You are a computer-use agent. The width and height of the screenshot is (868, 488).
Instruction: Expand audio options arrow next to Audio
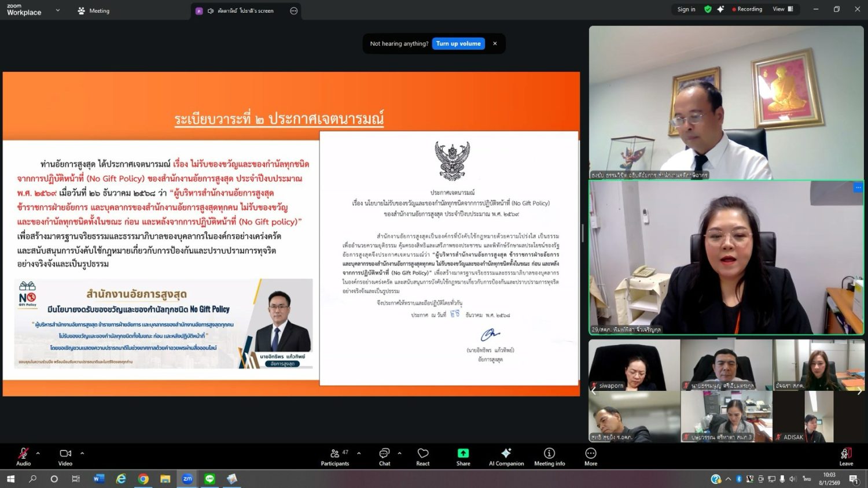38,453
